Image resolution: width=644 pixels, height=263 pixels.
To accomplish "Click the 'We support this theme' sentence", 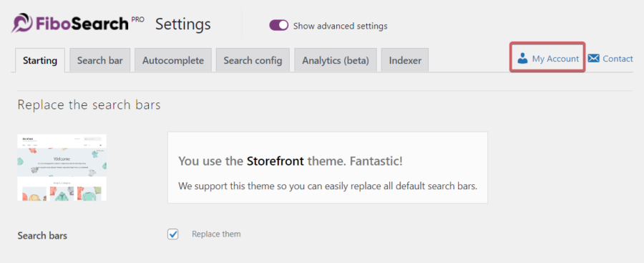I will [x=328, y=186].
